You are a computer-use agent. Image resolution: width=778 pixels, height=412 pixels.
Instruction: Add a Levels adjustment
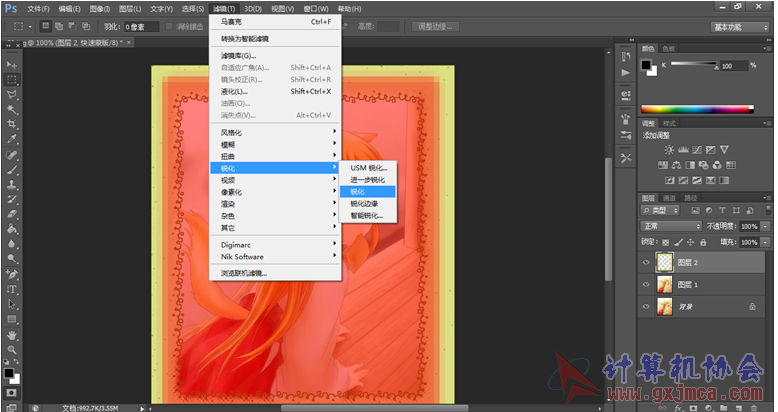click(683, 149)
